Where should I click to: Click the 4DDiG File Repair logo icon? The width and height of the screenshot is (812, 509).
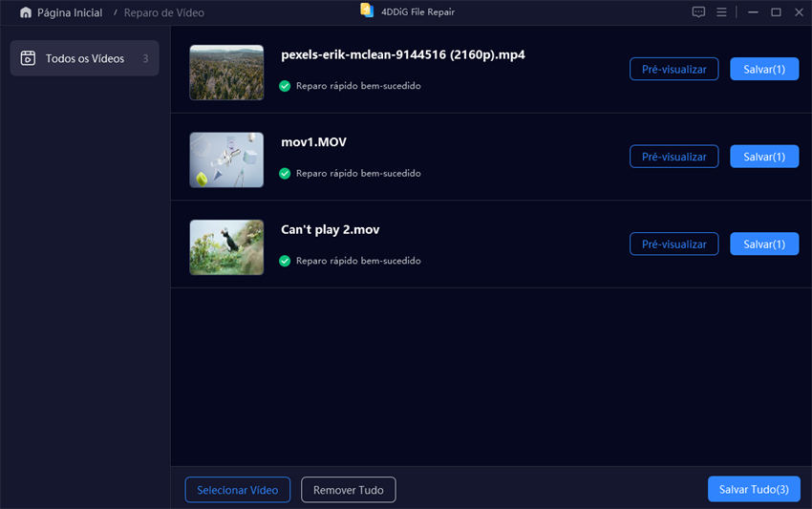point(367,11)
